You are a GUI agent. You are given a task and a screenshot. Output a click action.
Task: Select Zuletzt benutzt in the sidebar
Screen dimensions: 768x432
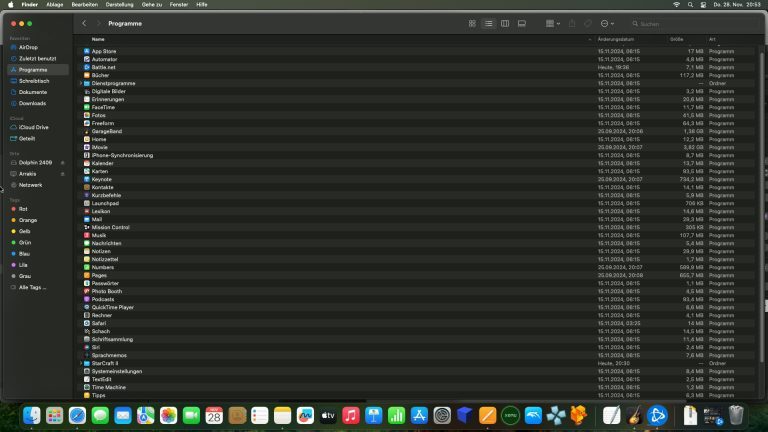pos(38,59)
